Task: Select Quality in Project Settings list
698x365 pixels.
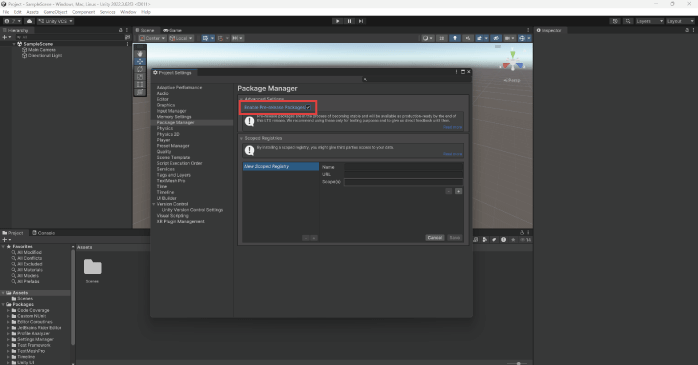Action: click(x=164, y=152)
